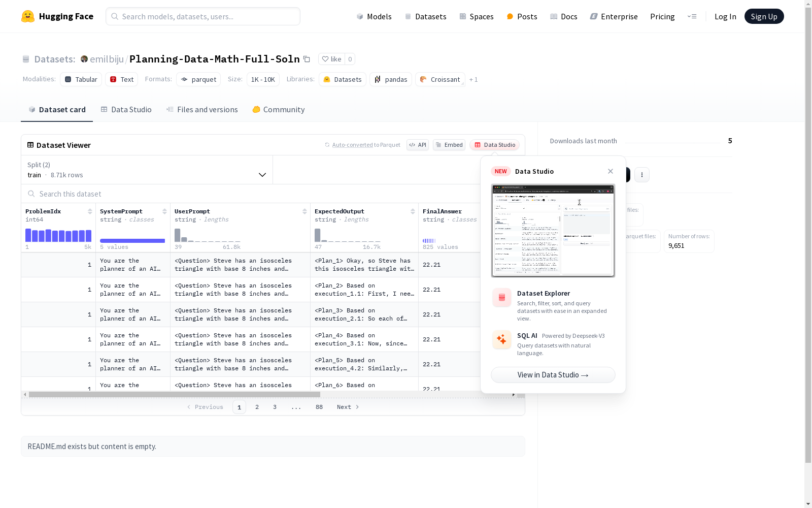Click the Previous page button

[205, 407]
